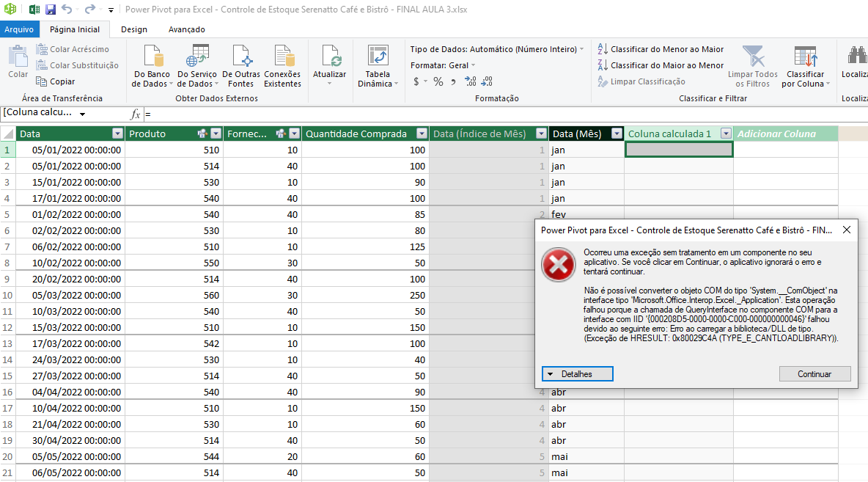Image resolution: width=868 pixels, height=482 pixels.
Task: Apply currency format with $ icon
Action: pos(416,81)
